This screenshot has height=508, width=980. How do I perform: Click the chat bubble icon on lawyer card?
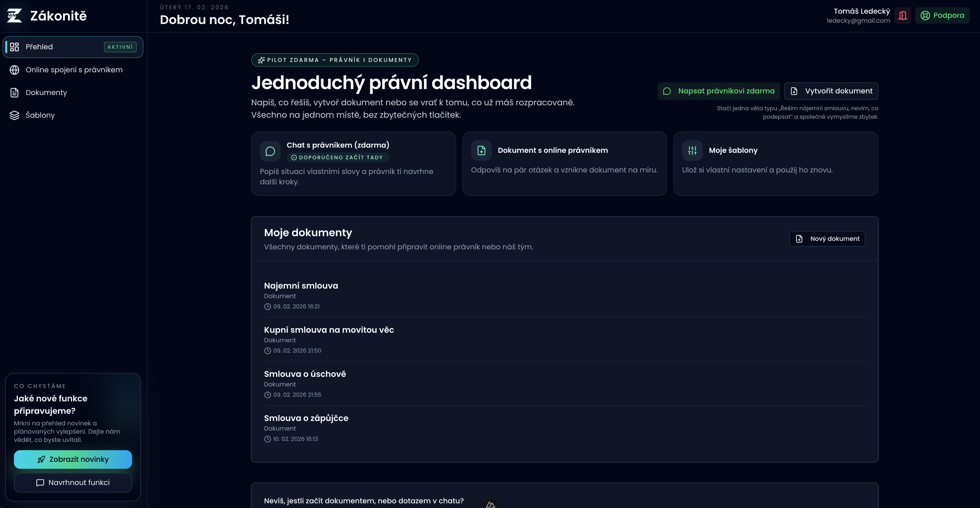(270, 151)
